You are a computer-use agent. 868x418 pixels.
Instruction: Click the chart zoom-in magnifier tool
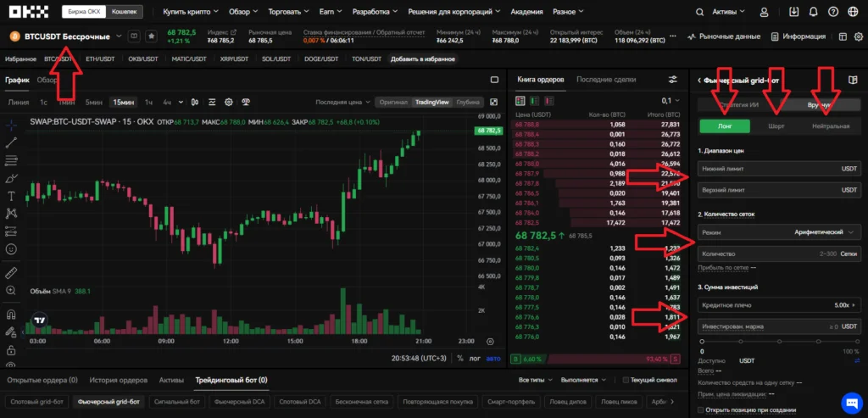[x=11, y=291]
